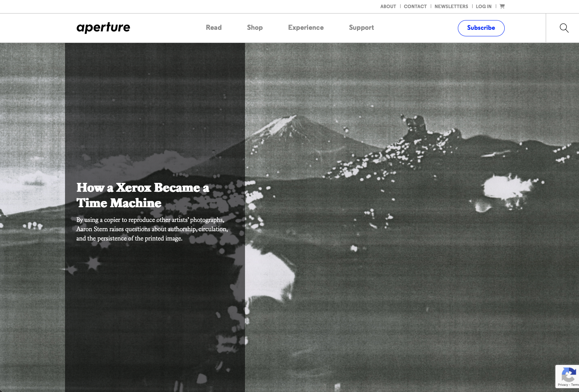579x392 pixels.
Task: Open the shopping cart icon
Action: tap(502, 6)
